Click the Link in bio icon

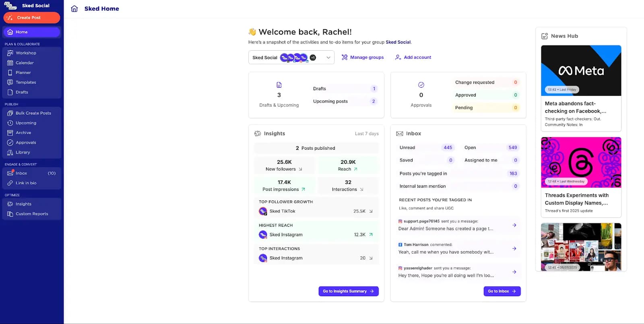coord(10,183)
